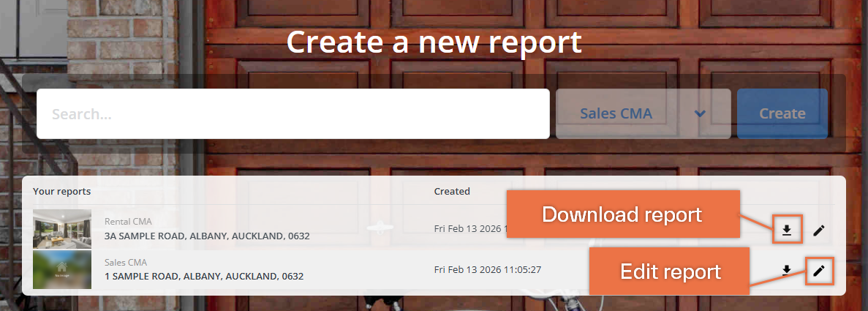Click the Created column header
The width and height of the screenshot is (868, 311).
[452, 191]
